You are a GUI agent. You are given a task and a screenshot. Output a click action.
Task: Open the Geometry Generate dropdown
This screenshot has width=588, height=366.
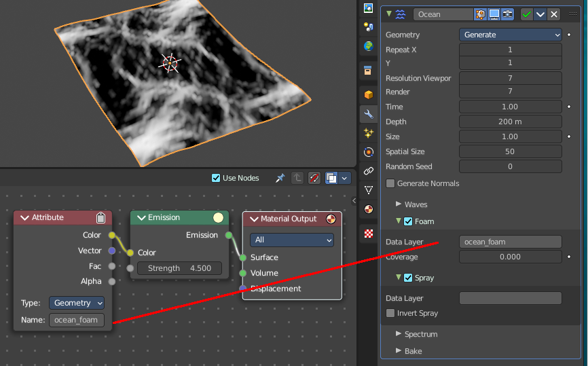[511, 35]
